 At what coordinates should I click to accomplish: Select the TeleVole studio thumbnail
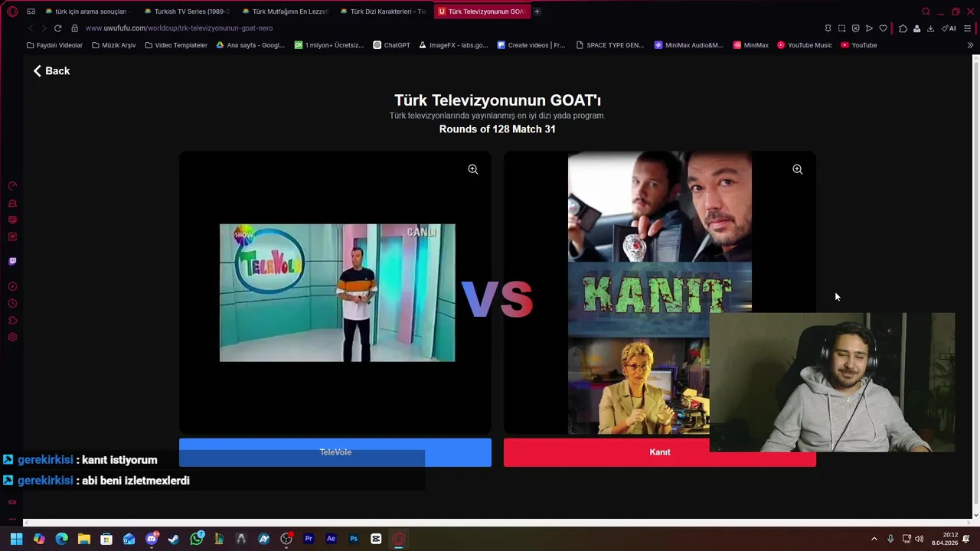pyautogui.click(x=337, y=292)
